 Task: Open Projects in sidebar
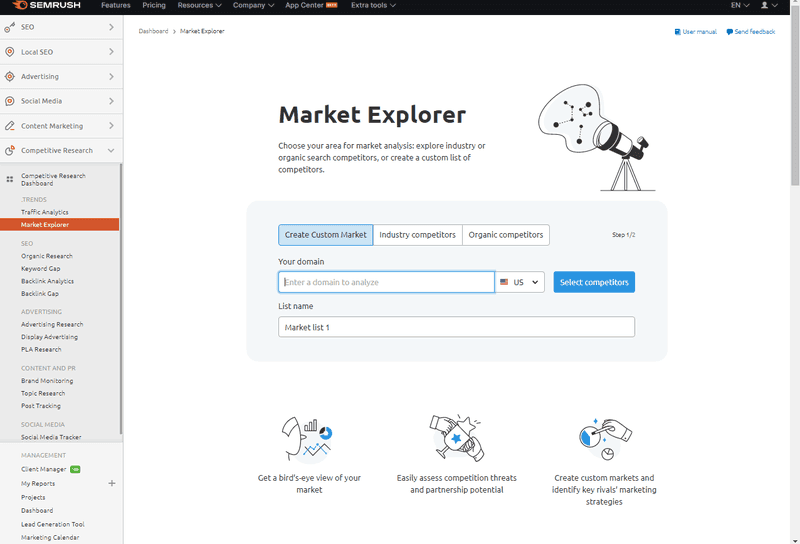(x=33, y=498)
